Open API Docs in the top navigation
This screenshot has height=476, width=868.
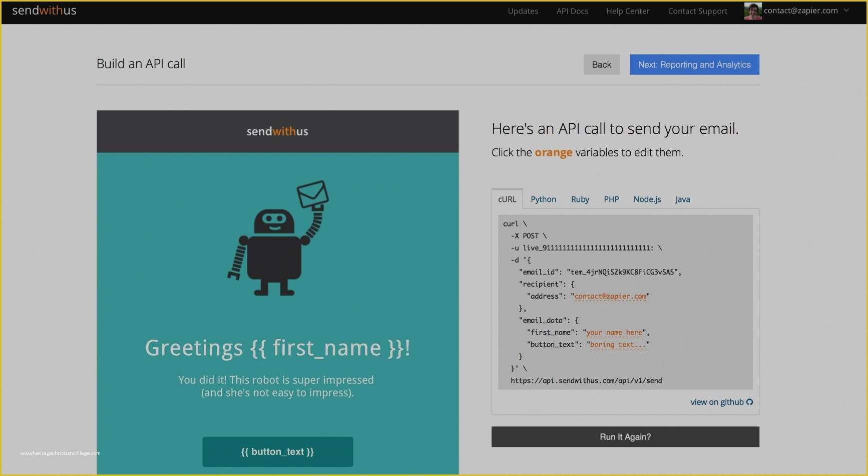coord(572,11)
